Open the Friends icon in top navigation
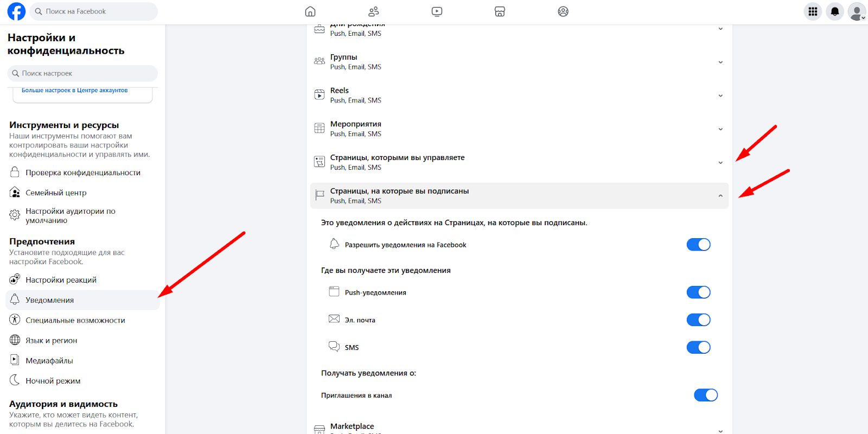 click(x=374, y=11)
